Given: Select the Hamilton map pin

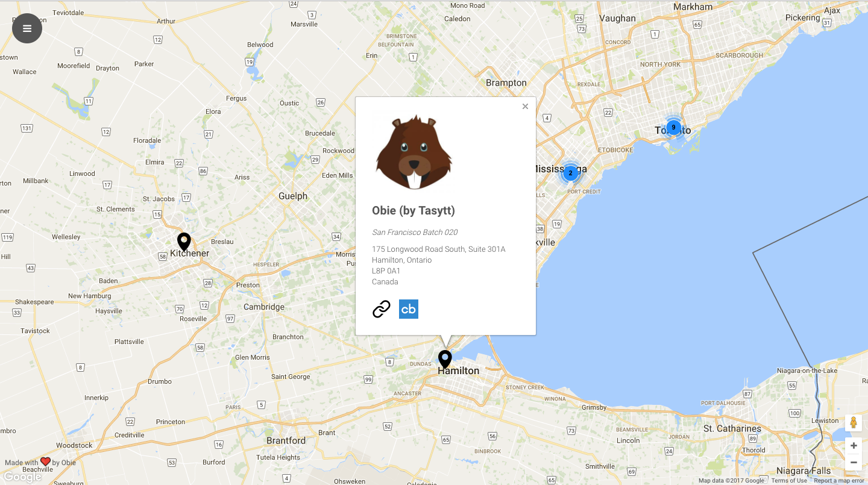Looking at the screenshot, I should tap(445, 359).
